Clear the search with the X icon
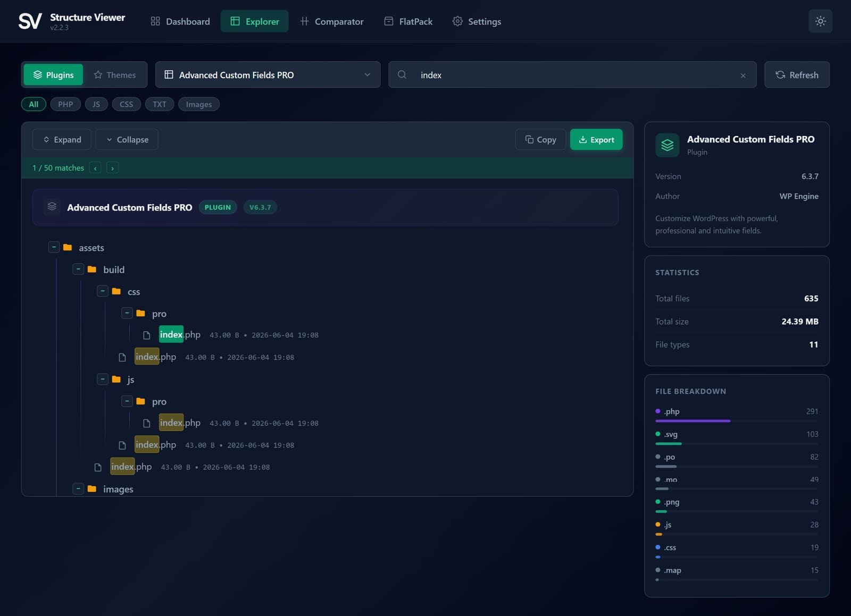This screenshot has width=851, height=616. [x=743, y=75]
